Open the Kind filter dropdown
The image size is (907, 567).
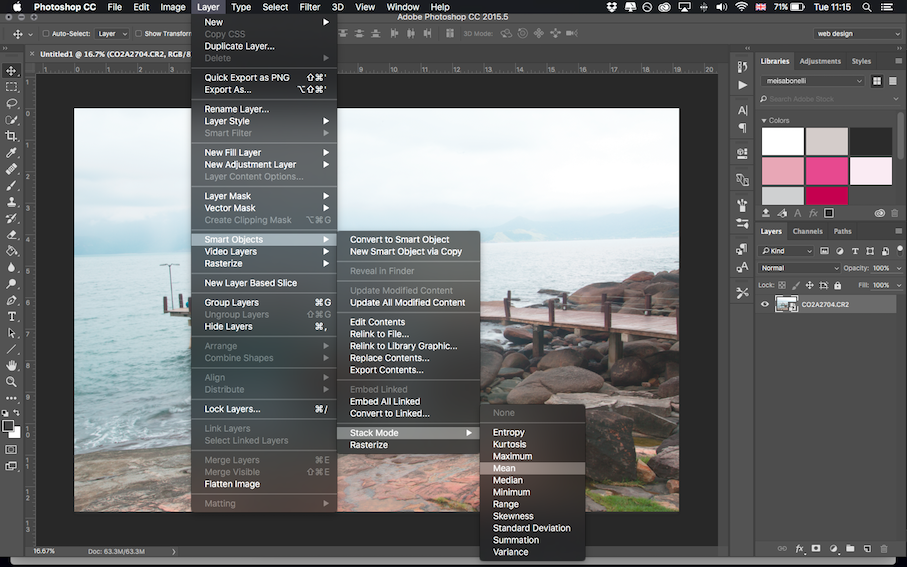click(x=786, y=251)
